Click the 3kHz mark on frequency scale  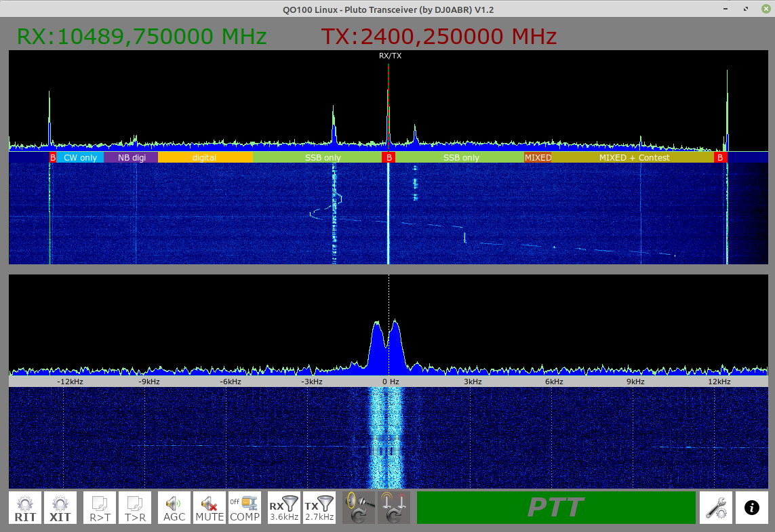(473, 382)
